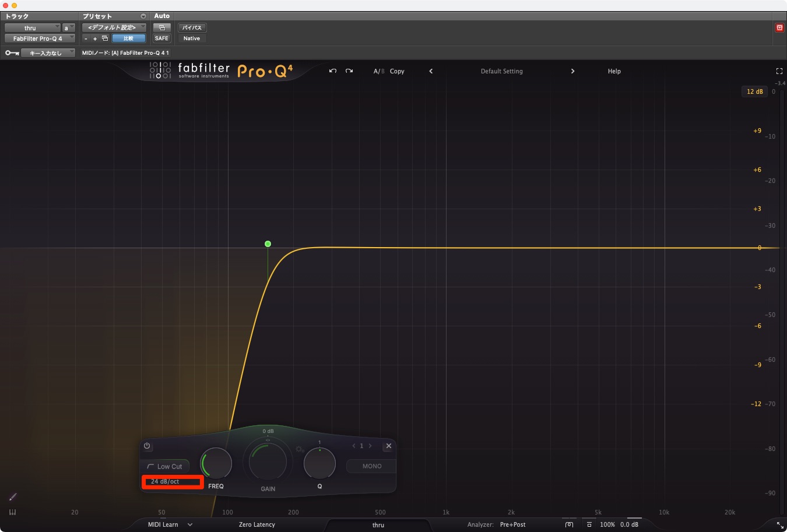Select the green band 1 node
Image resolution: width=787 pixels, height=532 pixels.
(268, 244)
